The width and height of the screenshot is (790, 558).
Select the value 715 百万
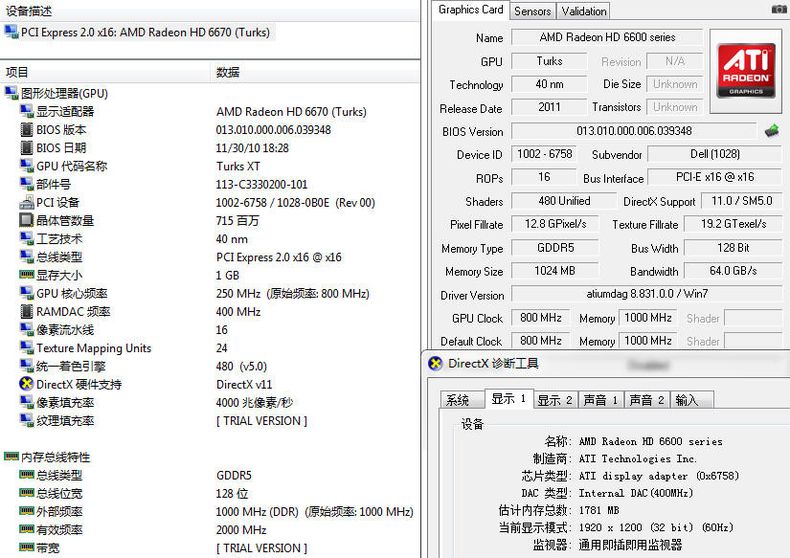pyautogui.click(x=237, y=221)
